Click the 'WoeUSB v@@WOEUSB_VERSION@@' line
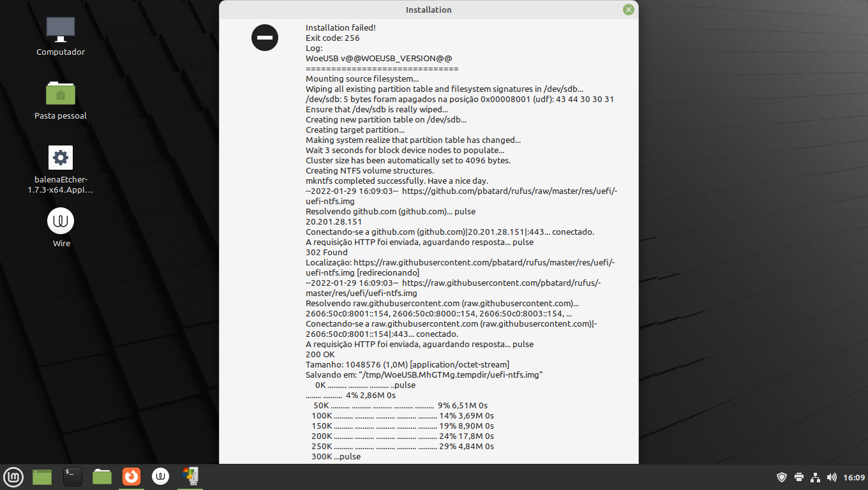The height and width of the screenshot is (490, 868). point(379,58)
